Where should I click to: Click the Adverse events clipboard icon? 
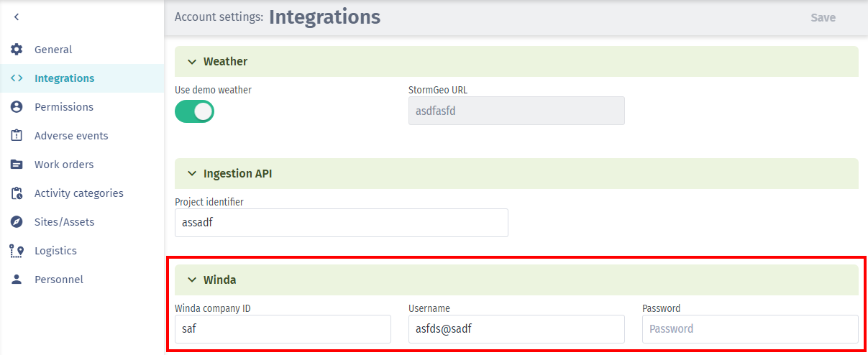click(x=17, y=136)
